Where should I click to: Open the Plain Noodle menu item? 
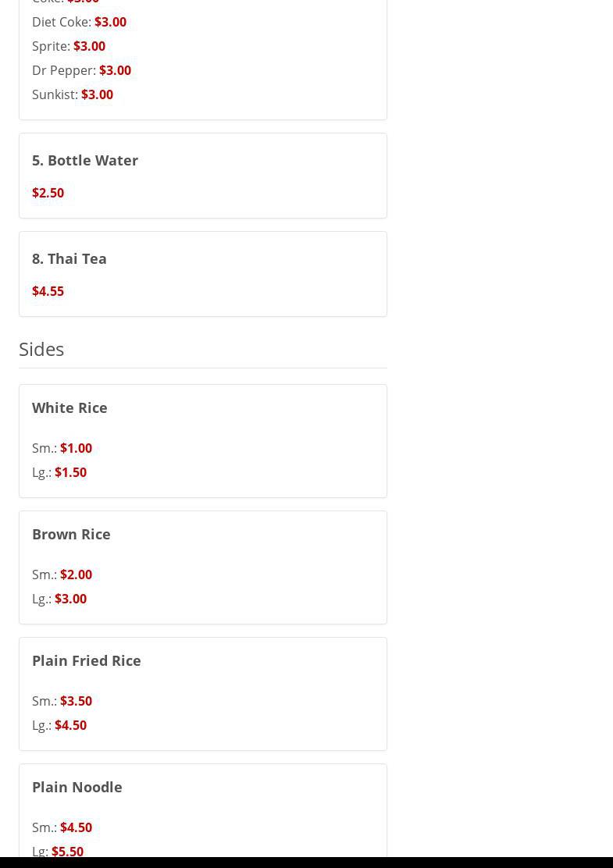point(77,787)
